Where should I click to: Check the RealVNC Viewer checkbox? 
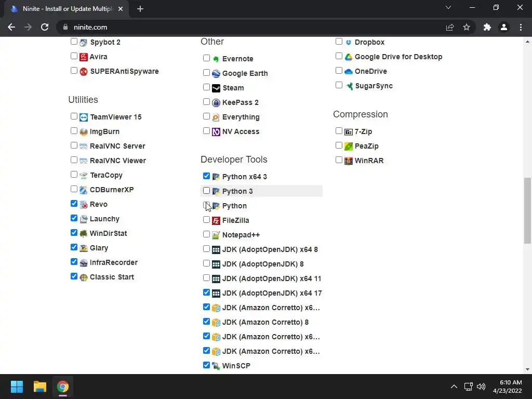[x=74, y=160]
